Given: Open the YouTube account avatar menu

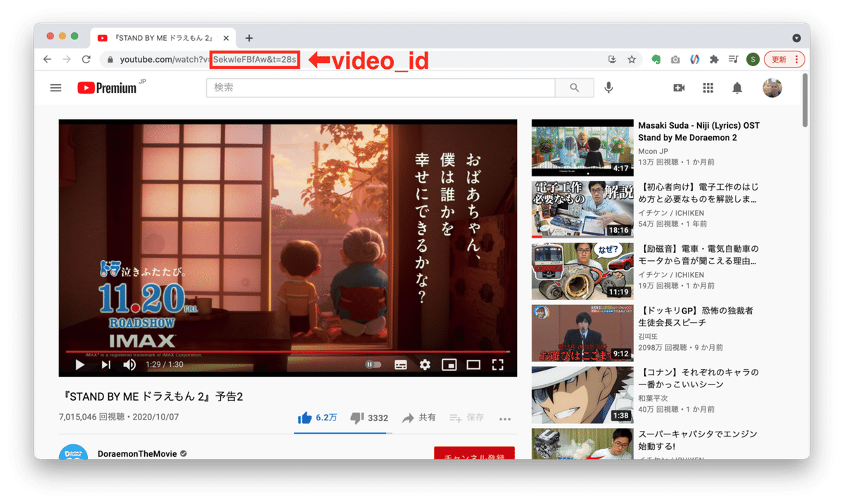Looking at the screenshot, I should (772, 88).
